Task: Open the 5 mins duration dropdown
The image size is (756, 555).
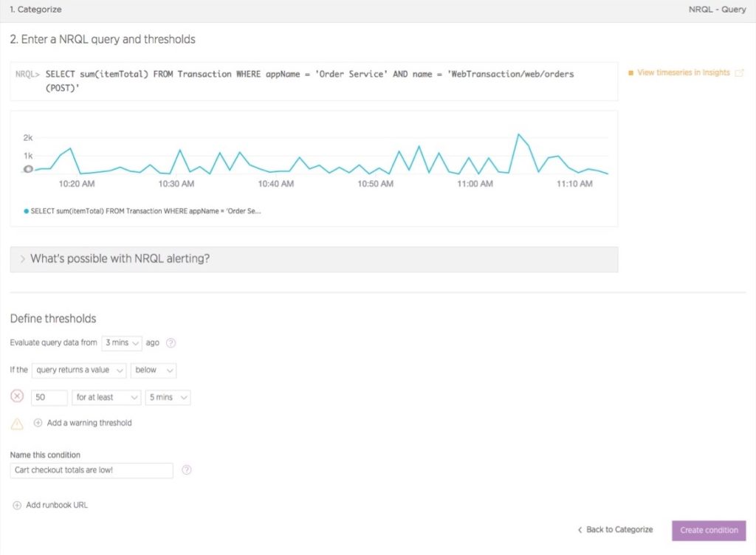Action: pyautogui.click(x=168, y=398)
